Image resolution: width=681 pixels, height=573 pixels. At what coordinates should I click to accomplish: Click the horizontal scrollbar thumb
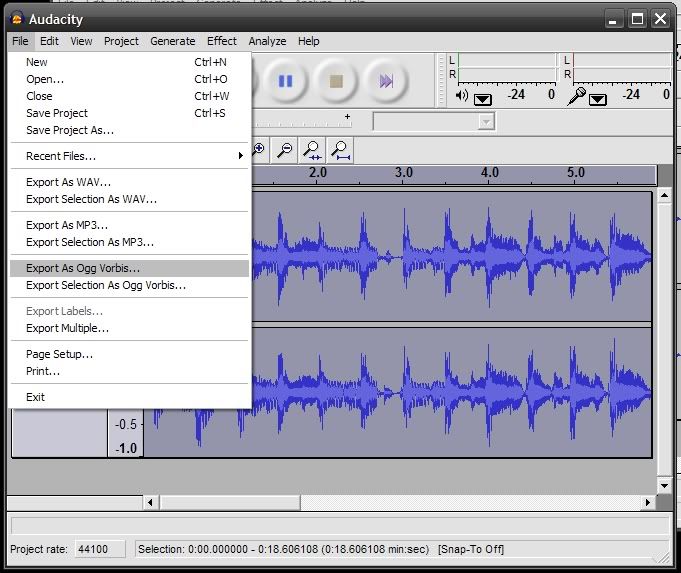[230, 503]
